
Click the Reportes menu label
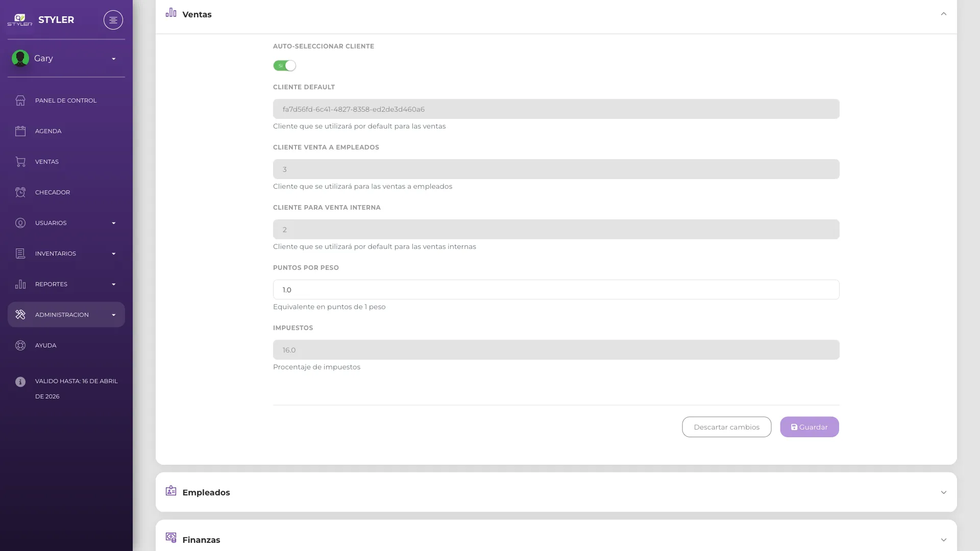point(51,284)
